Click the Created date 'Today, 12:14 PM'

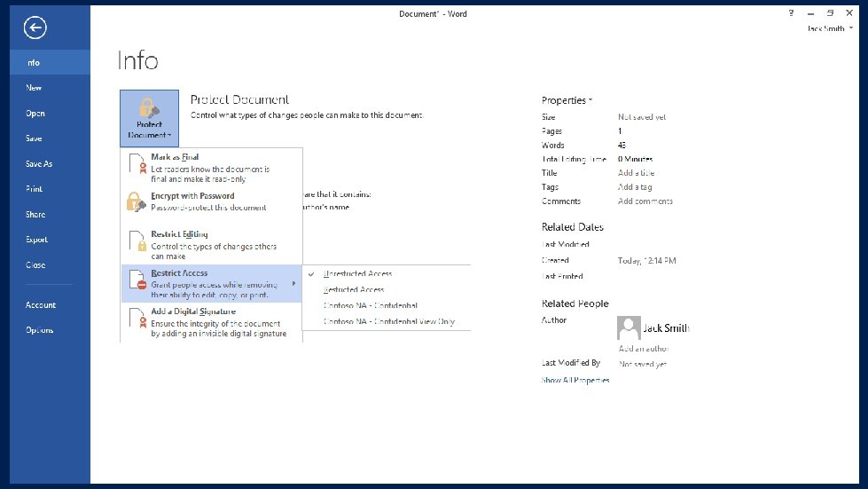point(646,260)
